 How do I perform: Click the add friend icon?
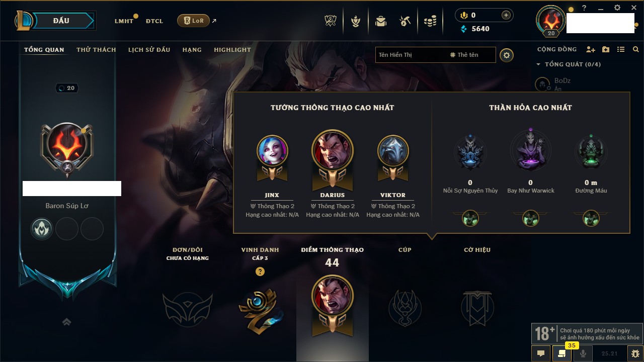pos(591,49)
